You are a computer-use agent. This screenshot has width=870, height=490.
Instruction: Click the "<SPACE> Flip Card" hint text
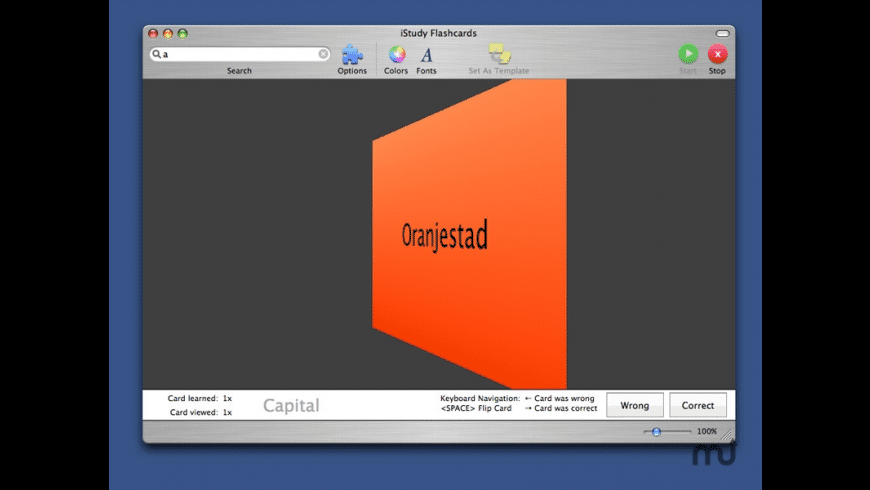coord(476,408)
